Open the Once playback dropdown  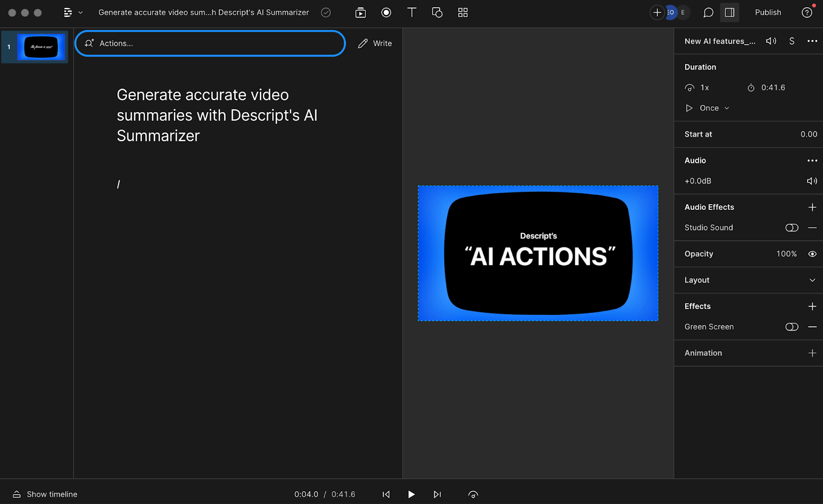point(708,108)
